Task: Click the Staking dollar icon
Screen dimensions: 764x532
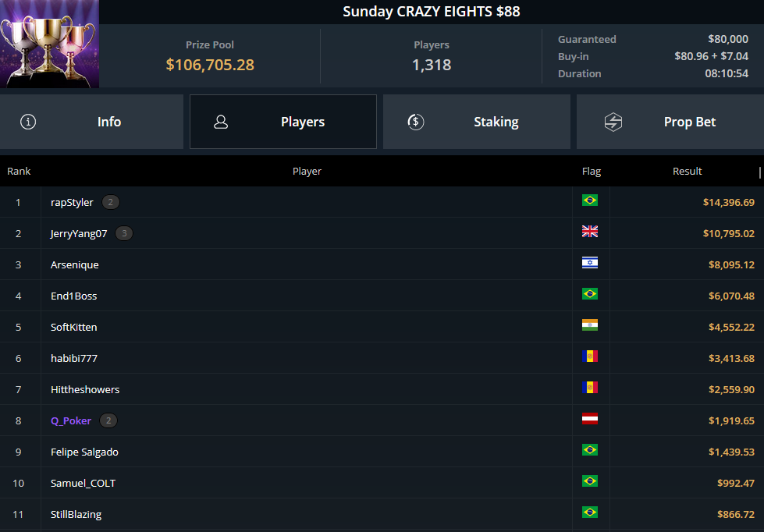Action: coord(416,122)
